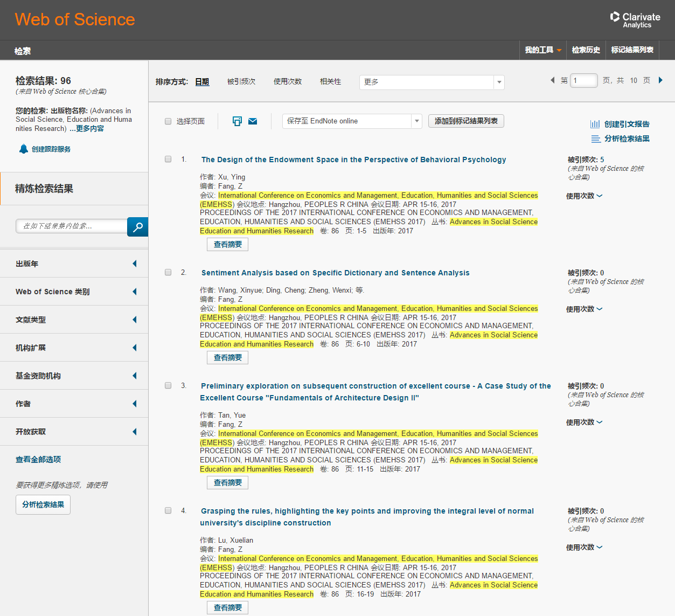Expand the 机构扩展 filter section
The image size is (675, 616).
click(74, 348)
